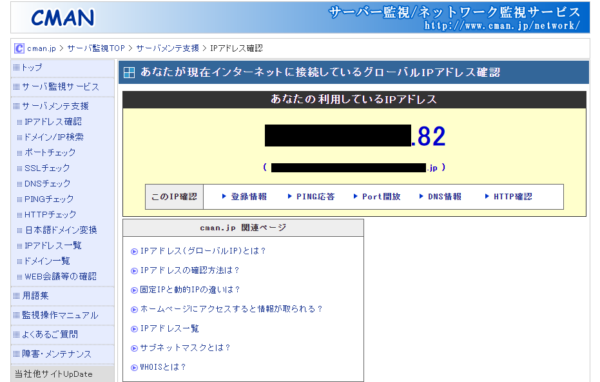This screenshot has width=600, height=382.
Task: Open サブネットマスクとは? link
Action: 185,348
